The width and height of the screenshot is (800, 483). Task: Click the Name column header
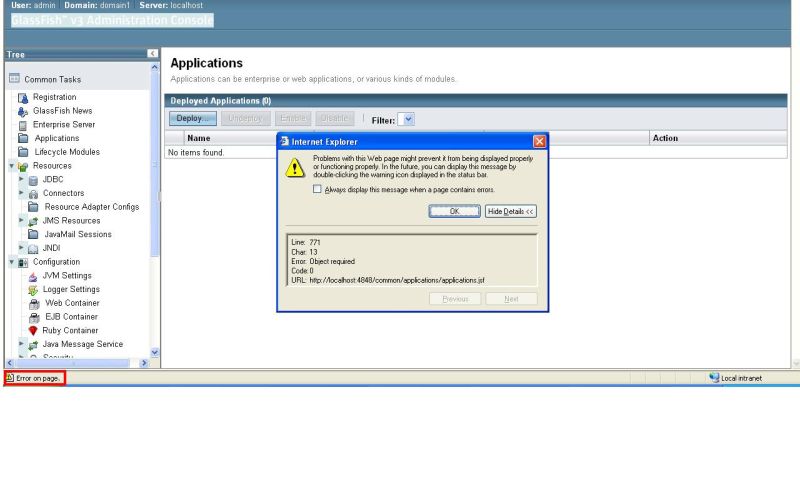198,138
